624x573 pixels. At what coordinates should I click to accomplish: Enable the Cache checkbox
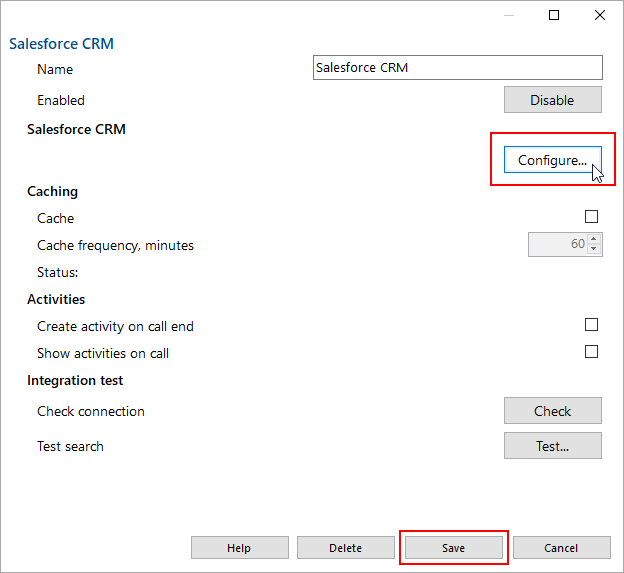[591, 217]
